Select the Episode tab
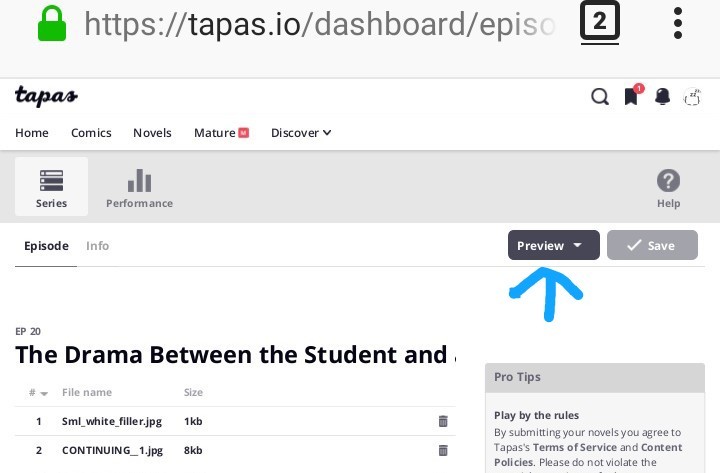 pyautogui.click(x=46, y=246)
